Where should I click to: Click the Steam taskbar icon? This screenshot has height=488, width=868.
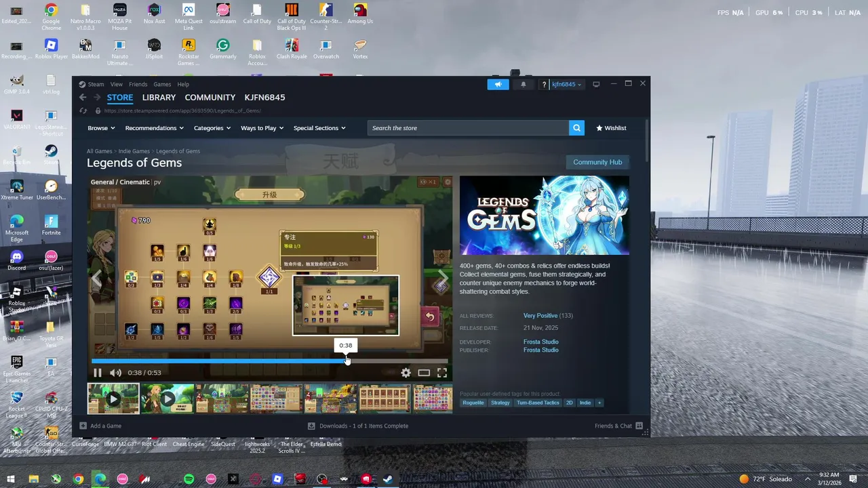[387, 479]
